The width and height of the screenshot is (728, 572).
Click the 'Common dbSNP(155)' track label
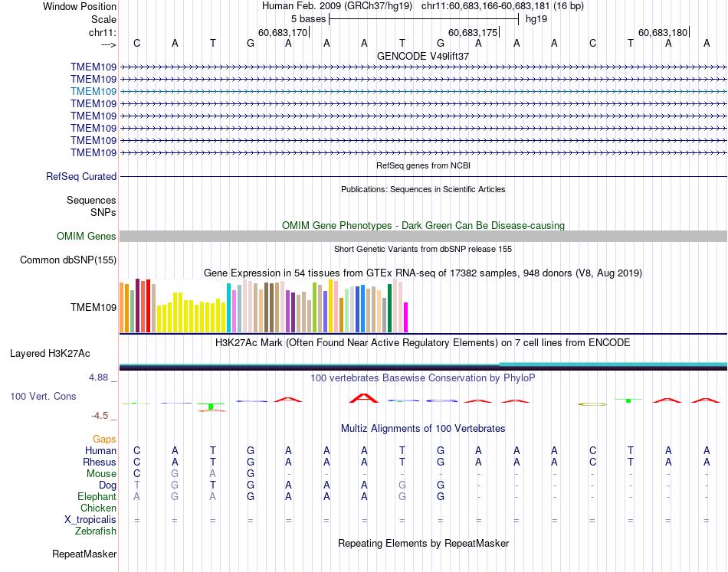[67, 260]
